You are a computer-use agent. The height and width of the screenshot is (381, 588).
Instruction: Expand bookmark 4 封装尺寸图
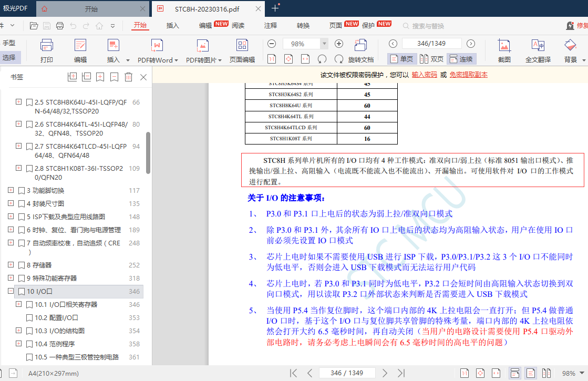point(11,203)
